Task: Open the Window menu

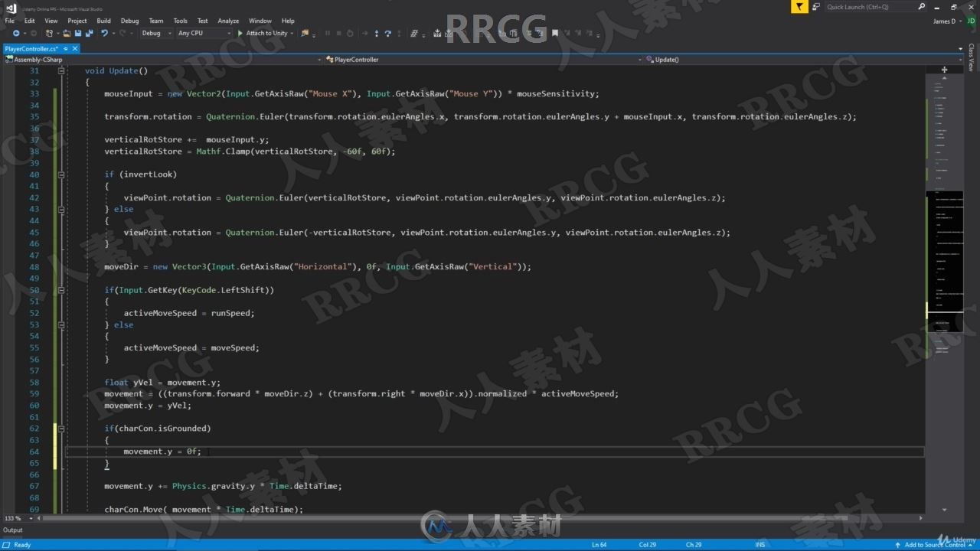Action: point(260,21)
